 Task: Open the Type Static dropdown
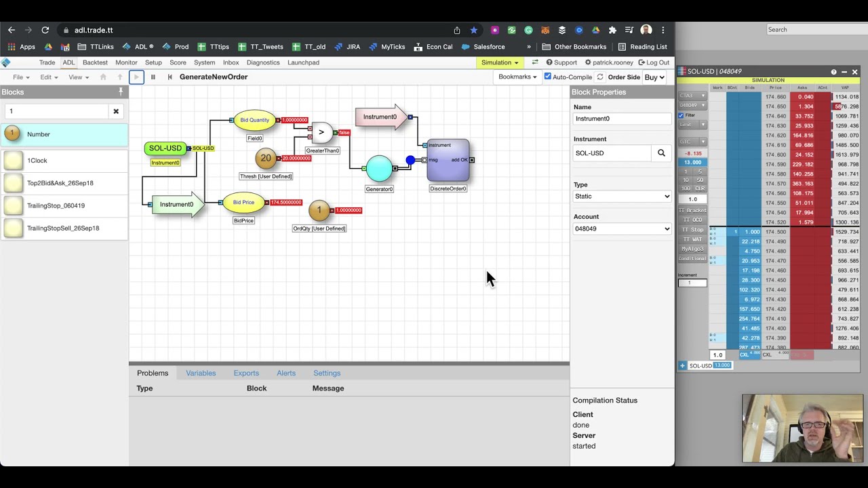pos(623,197)
